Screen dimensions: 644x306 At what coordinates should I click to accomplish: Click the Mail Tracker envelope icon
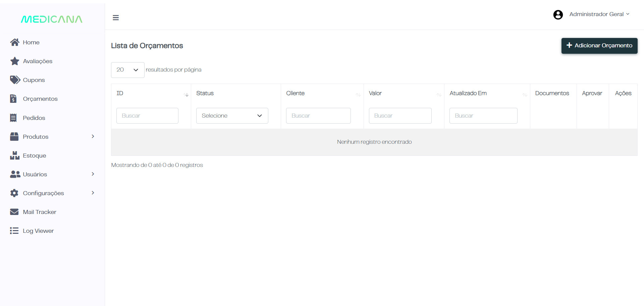pyautogui.click(x=14, y=212)
